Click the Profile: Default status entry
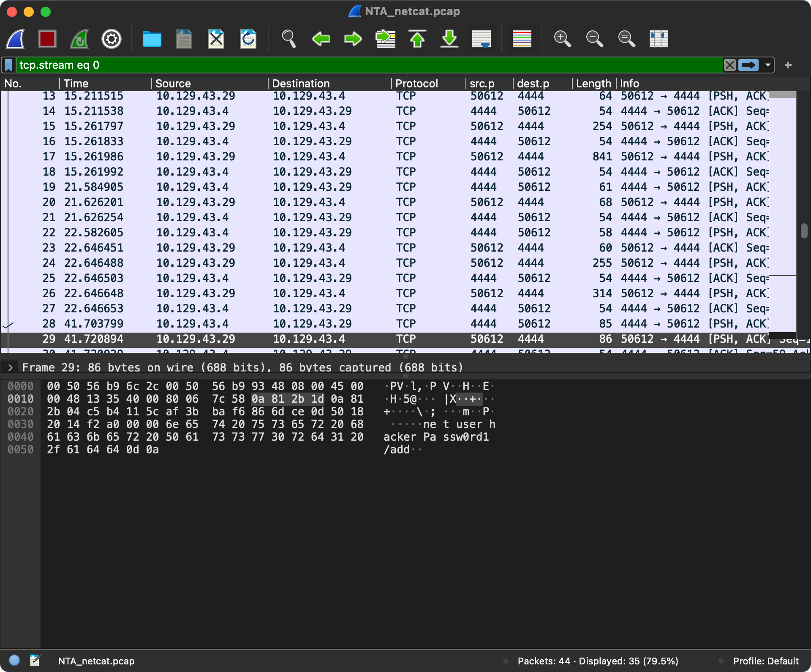The width and height of the screenshot is (811, 672). (x=765, y=661)
